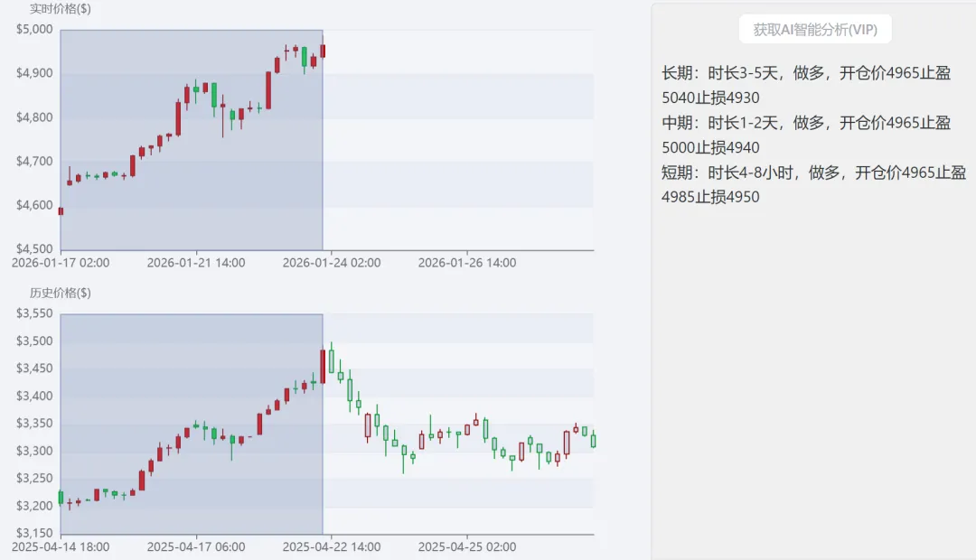Viewport: 976px width, 560px height.
Task: Select the $3,150 axis label
Action: click(x=34, y=533)
